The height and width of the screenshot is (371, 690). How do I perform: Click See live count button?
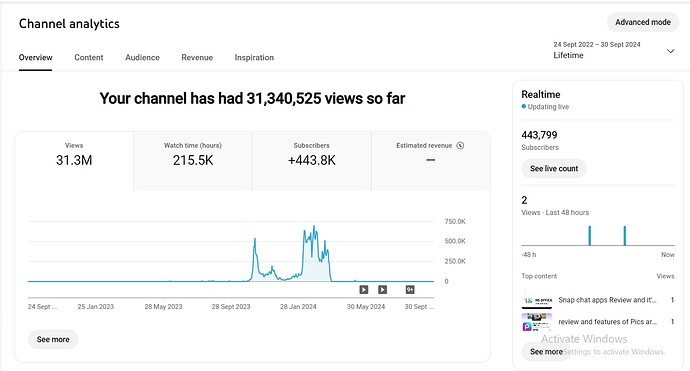point(554,169)
